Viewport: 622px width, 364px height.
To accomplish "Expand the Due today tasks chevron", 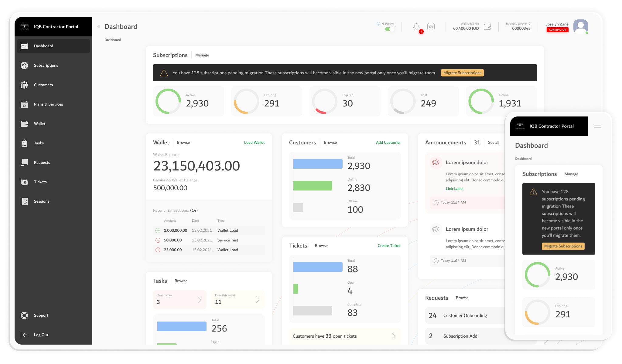I will (x=199, y=300).
